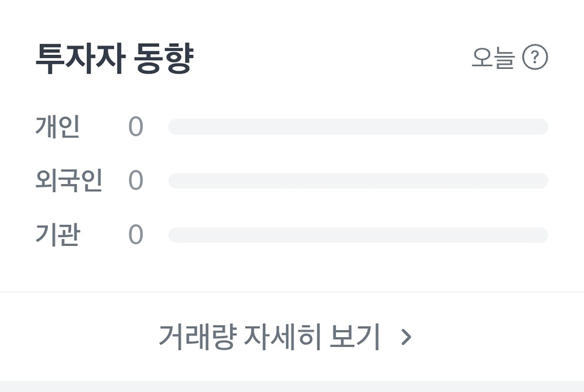Viewport: 584px width, 392px height.
Task: Click the left end of the 기관 bar
Action: pyautogui.click(x=174, y=235)
